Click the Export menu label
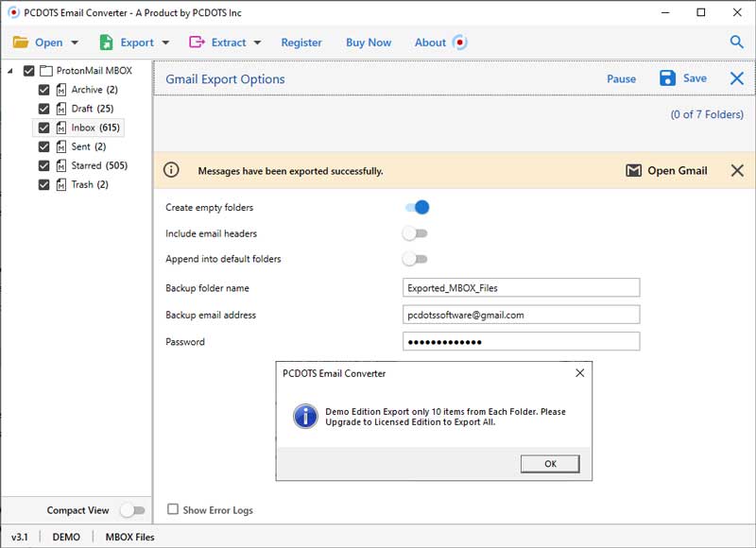 click(137, 43)
